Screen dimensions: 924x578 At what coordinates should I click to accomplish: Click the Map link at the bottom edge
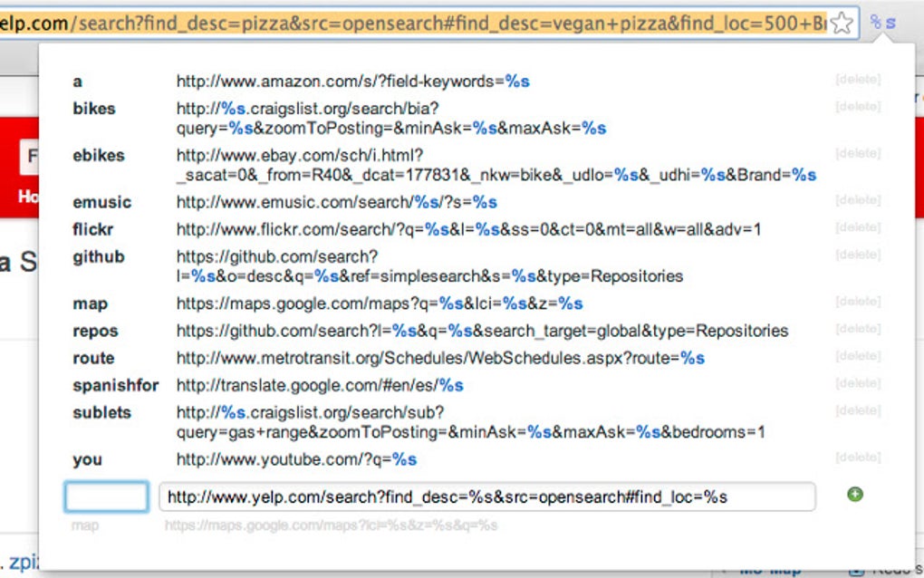[770, 569]
